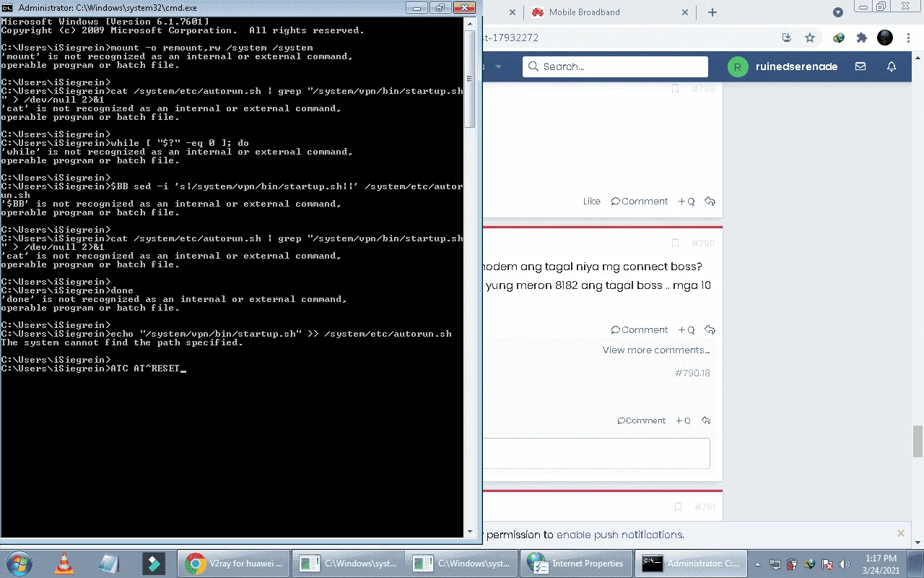Reply arrow on comment #790.18
This screenshot has width=924, height=578.
pos(706,420)
